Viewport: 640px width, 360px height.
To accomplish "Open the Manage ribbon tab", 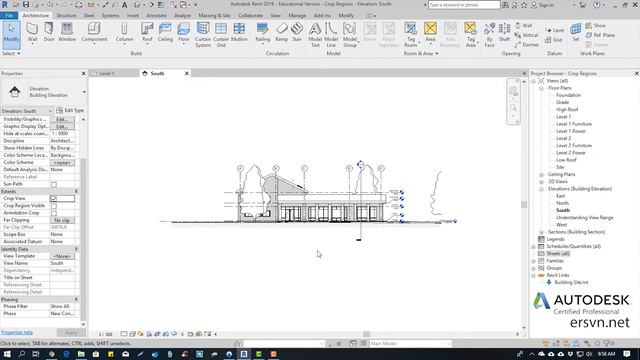I will (297, 16).
